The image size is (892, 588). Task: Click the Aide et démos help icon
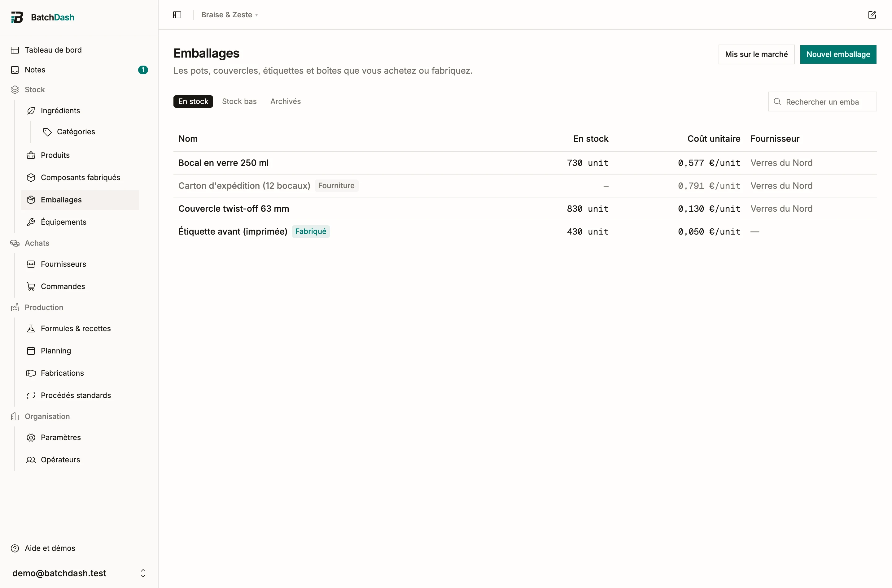[x=15, y=548]
